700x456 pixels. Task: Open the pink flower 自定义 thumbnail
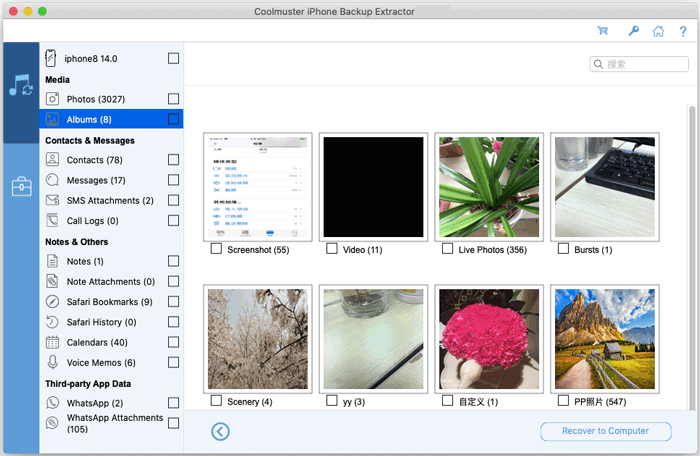coord(489,339)
